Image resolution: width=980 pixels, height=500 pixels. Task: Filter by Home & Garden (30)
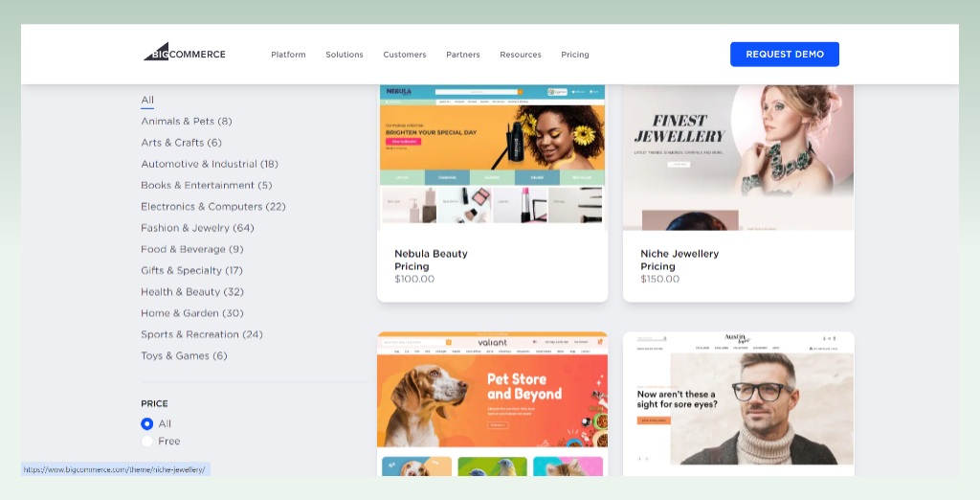[191, 313]
